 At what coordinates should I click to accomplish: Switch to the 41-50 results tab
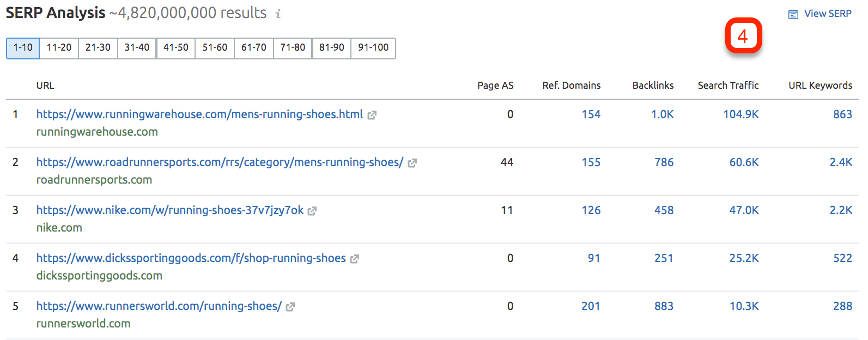pyautogui.click(x=176, y=48)
